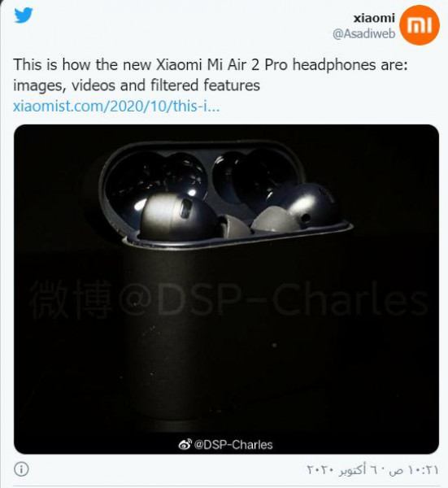
Task: Visit the @Asadiweb handle
Action: 363,33
